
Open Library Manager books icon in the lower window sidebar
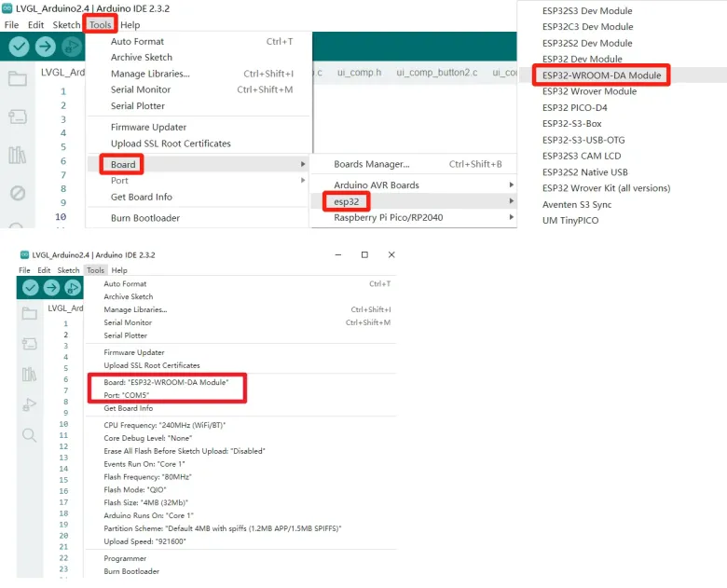tap(29, 374)
